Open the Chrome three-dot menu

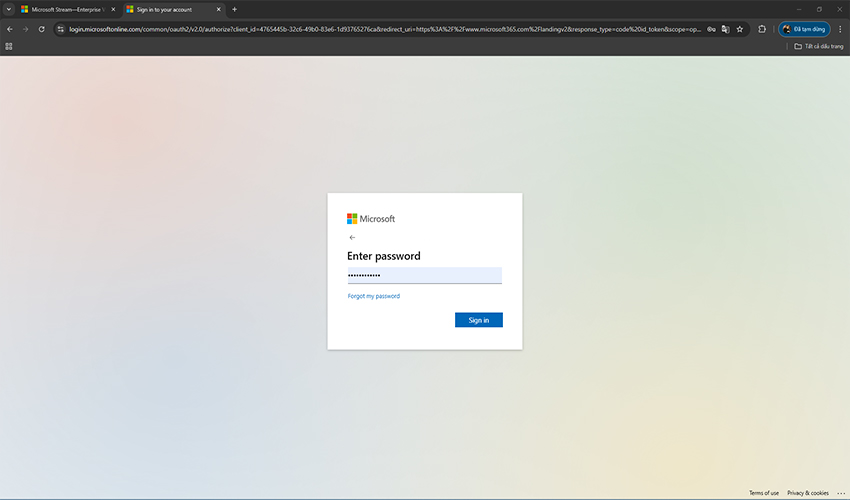tap(840, 29)
